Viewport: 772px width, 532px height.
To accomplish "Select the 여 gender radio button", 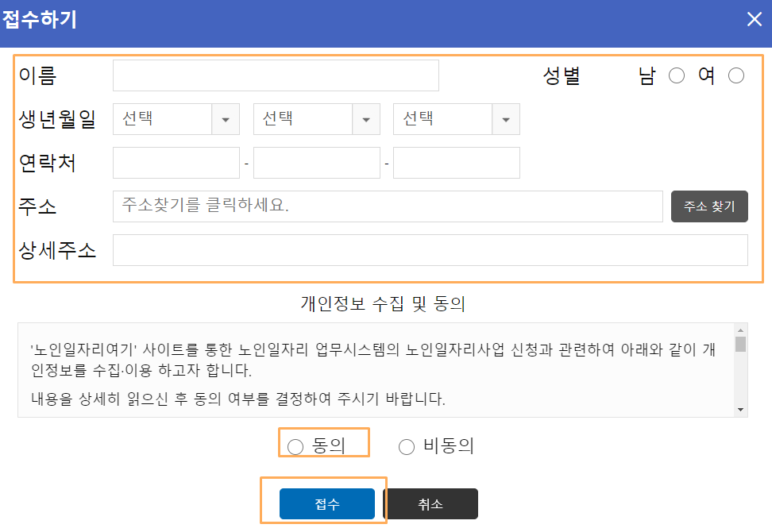I will tap(736, 75).
